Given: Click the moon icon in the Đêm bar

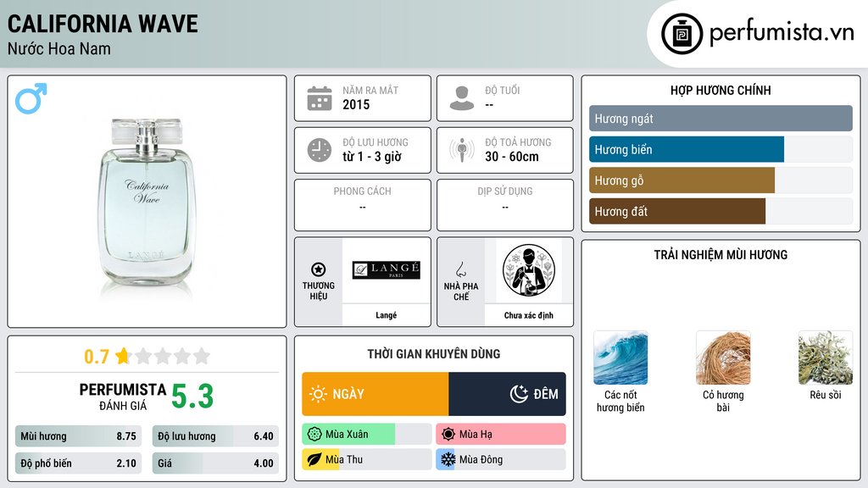Looking at the screenshot, I should [519, 394].
